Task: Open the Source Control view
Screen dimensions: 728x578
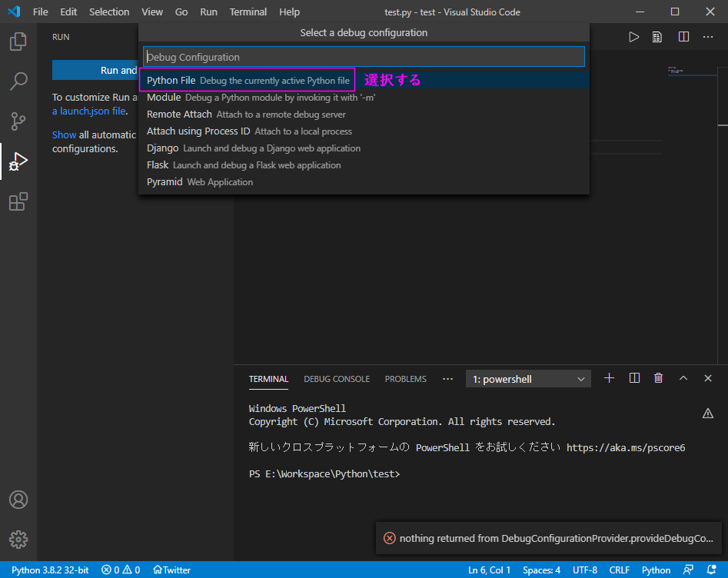Action: click(x=18, y=121)
